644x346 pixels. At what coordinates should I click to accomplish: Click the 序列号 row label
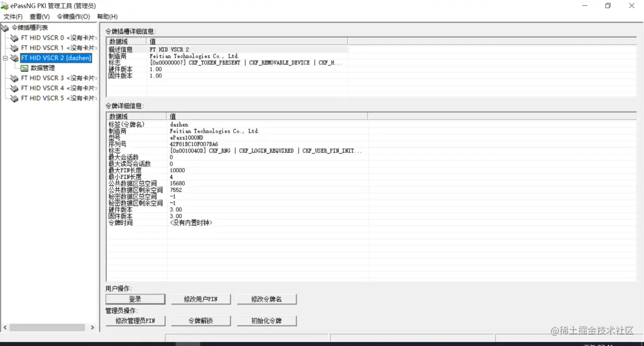point(117,144)
